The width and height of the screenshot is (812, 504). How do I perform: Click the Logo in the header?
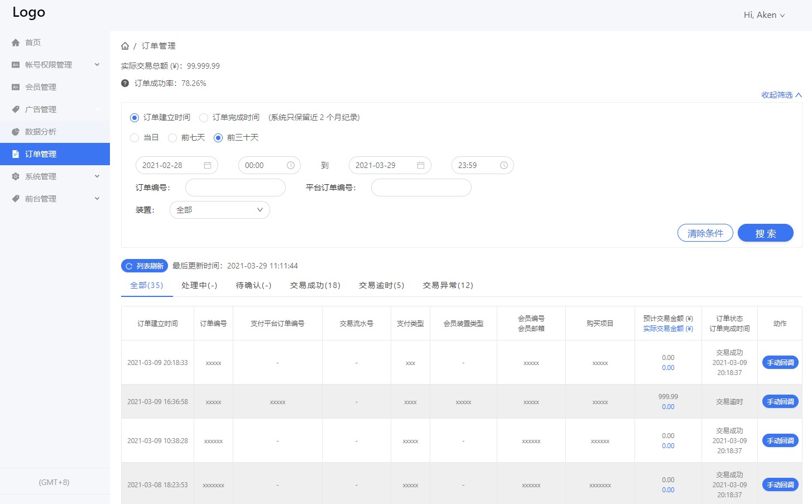29,12
